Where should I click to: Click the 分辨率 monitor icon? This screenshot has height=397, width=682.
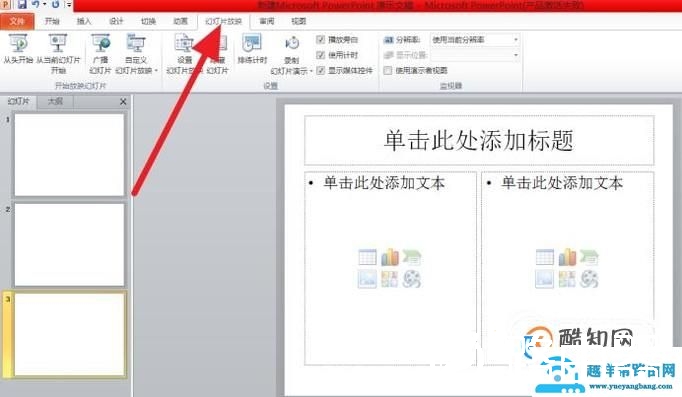(x=388, y=40)
